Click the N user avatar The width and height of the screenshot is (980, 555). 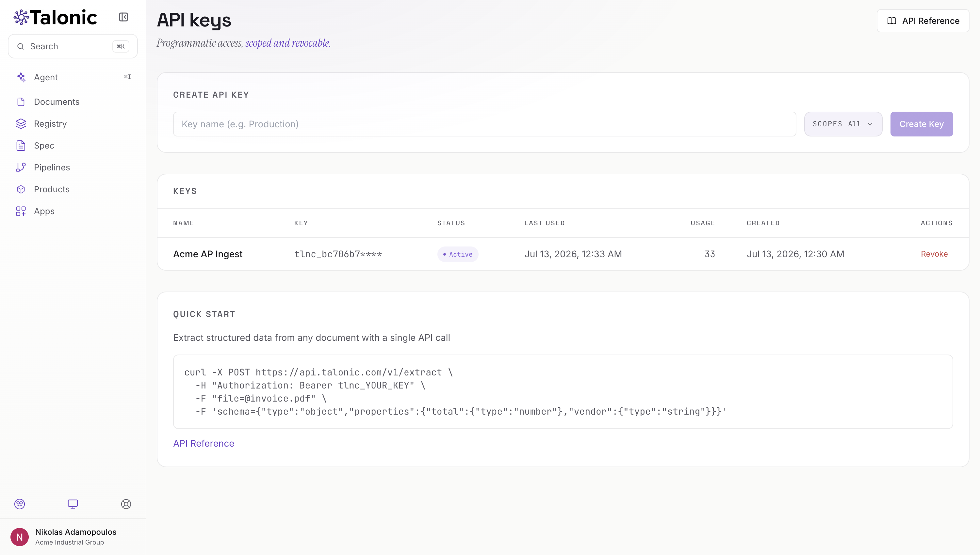click(20, 537)
